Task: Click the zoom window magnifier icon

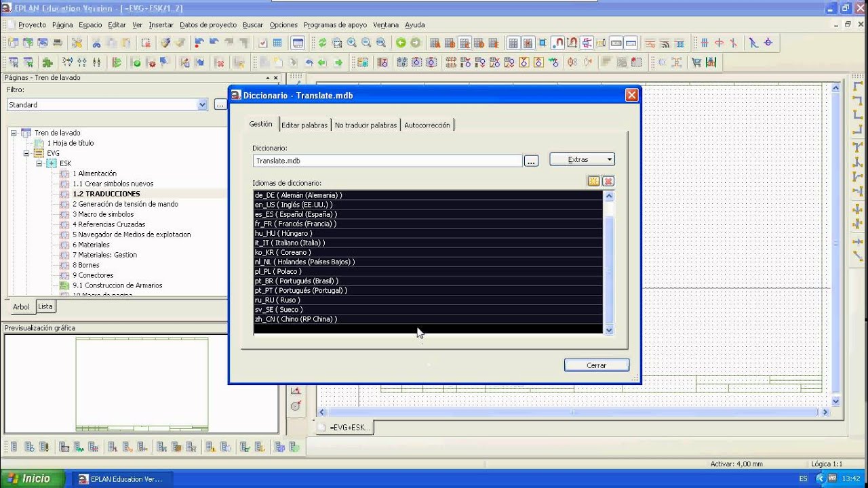Action: pos(337,43)
